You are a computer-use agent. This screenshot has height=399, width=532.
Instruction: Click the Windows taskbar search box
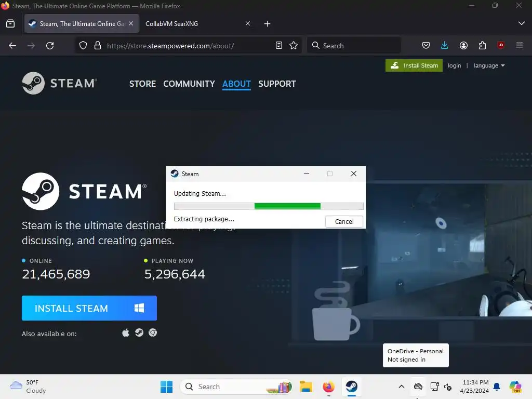tap(236, 387)
